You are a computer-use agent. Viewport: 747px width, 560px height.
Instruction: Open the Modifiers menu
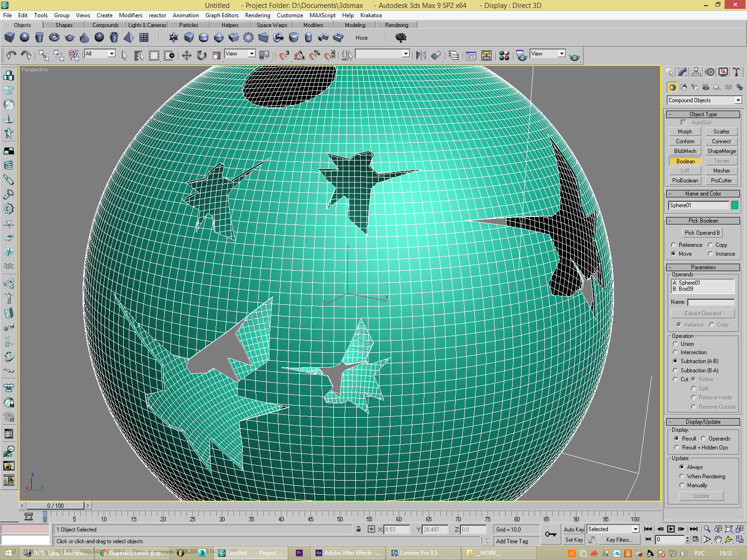click(x=130, y=15)
